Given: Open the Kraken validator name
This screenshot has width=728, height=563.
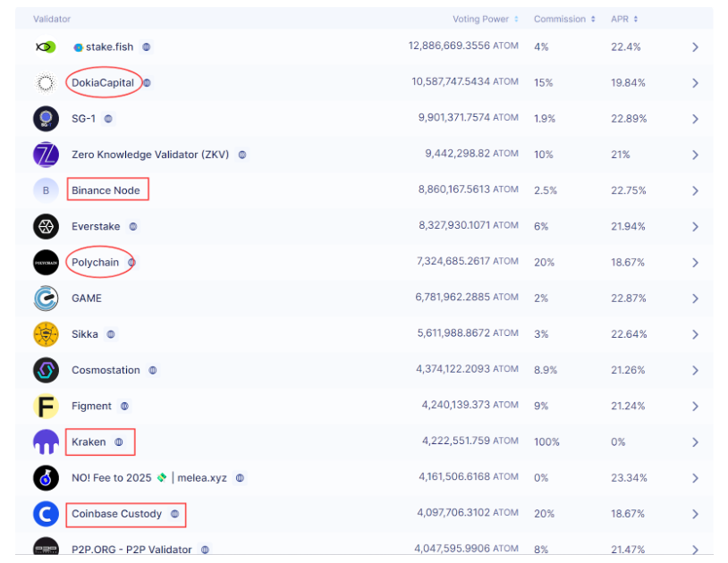Looking at the screenshot, I should [x=89, y=442].
